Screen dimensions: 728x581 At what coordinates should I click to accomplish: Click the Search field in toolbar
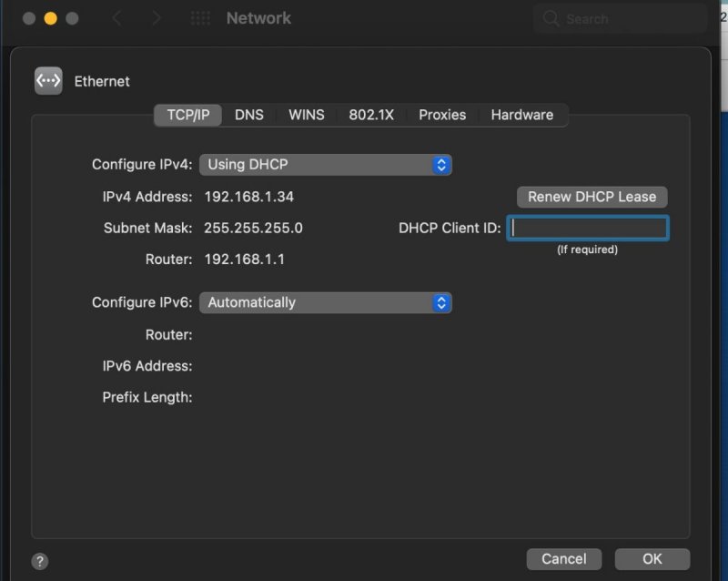pyautogui.click(x=621, y=18)
